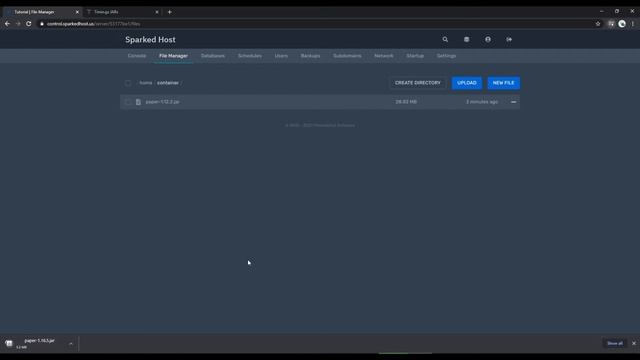
Task: Click the home breadcrumb link
Action: (146, 83)
